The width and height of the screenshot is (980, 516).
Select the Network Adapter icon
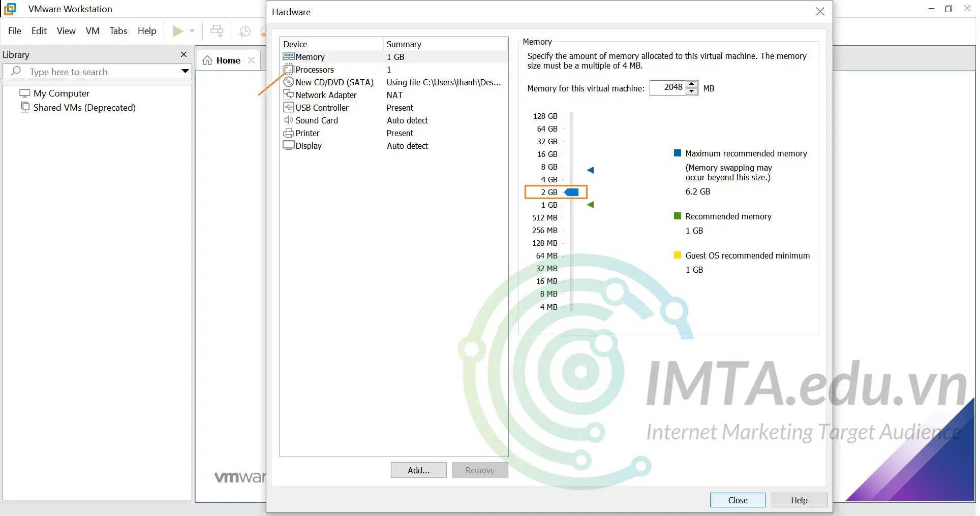point(288,95)
